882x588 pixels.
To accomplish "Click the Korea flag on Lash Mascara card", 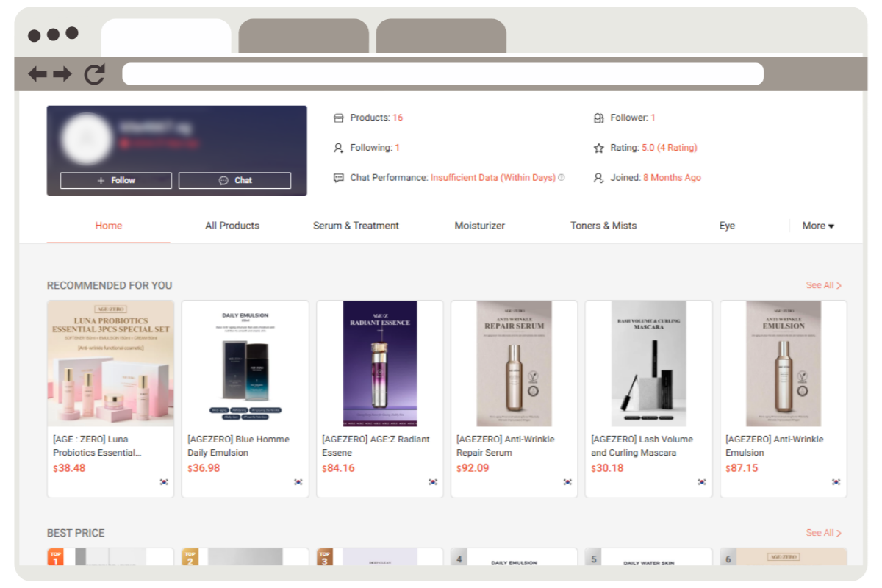I will pyautogui.click(x=701, y=482).
